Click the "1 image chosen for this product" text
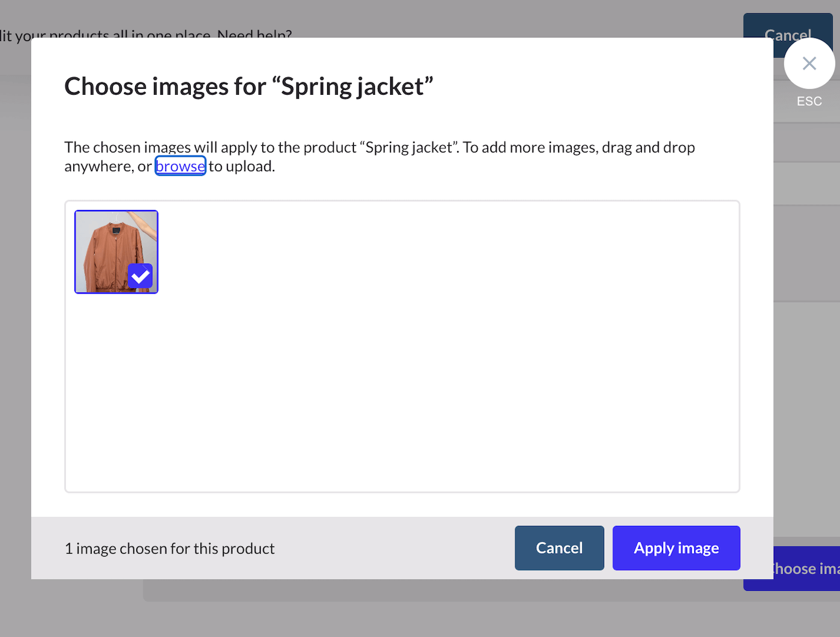 169,549
